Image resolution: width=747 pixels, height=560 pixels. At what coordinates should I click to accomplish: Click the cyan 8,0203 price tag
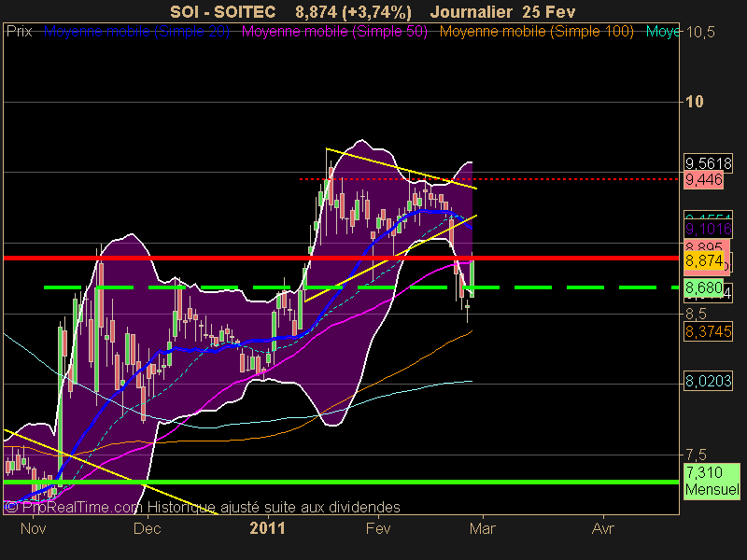[x=709, y=381]
